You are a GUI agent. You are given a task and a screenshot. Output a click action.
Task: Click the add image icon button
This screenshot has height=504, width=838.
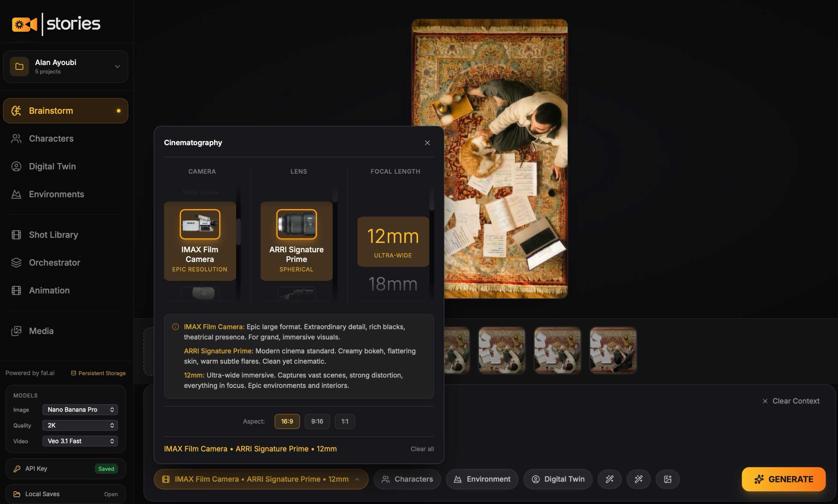668,479
